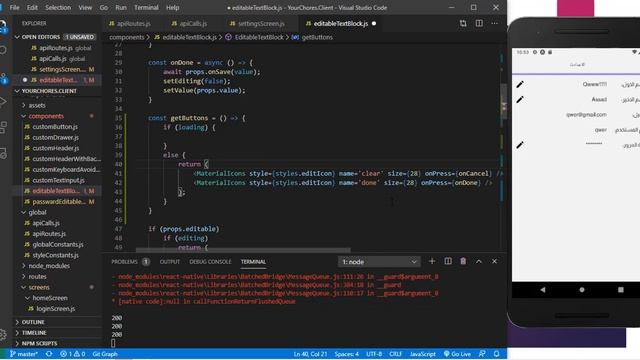Tap the Android home button in emulator

point(582,289)
